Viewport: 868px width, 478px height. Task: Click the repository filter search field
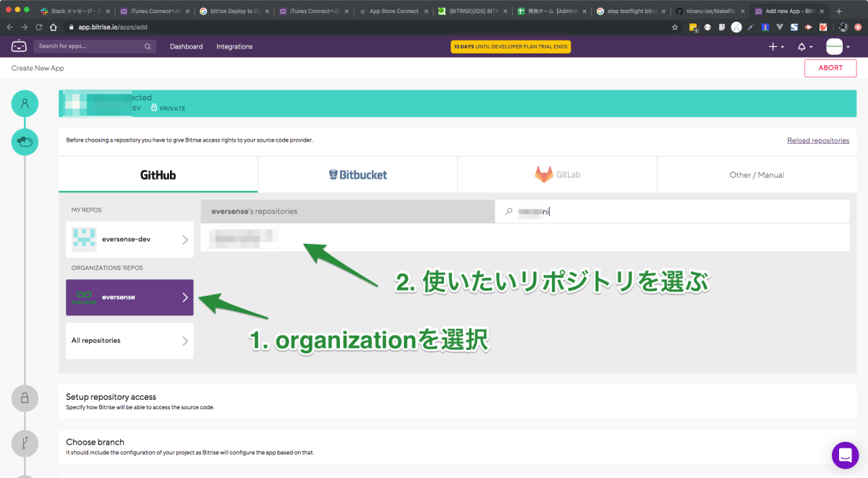pyautogui.click(x=673, y=211)
